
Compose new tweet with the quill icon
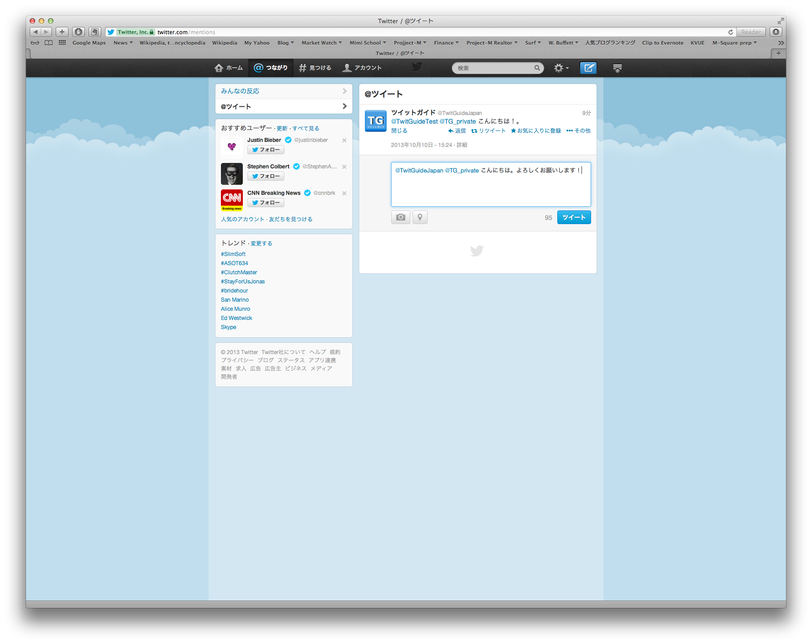tap(589, 68)
